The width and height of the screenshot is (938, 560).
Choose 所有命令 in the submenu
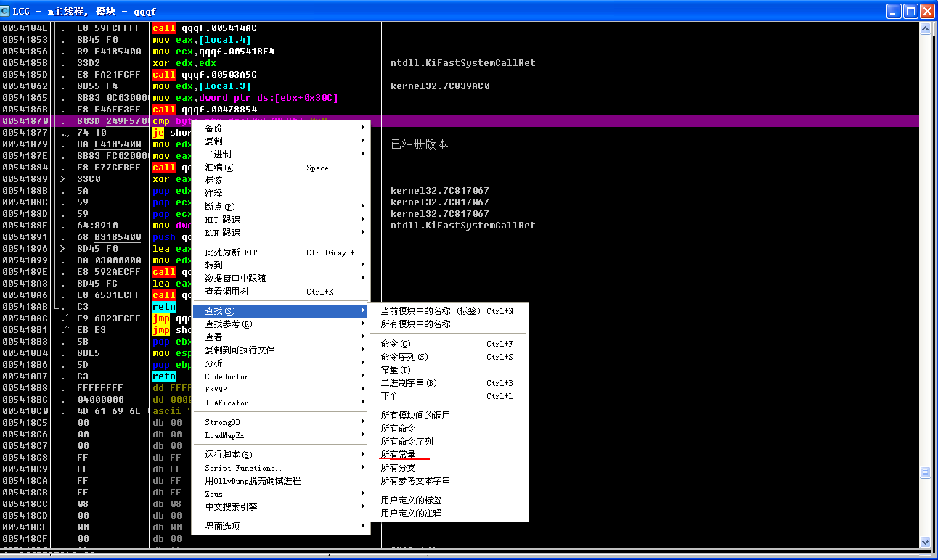coord(448,428)
